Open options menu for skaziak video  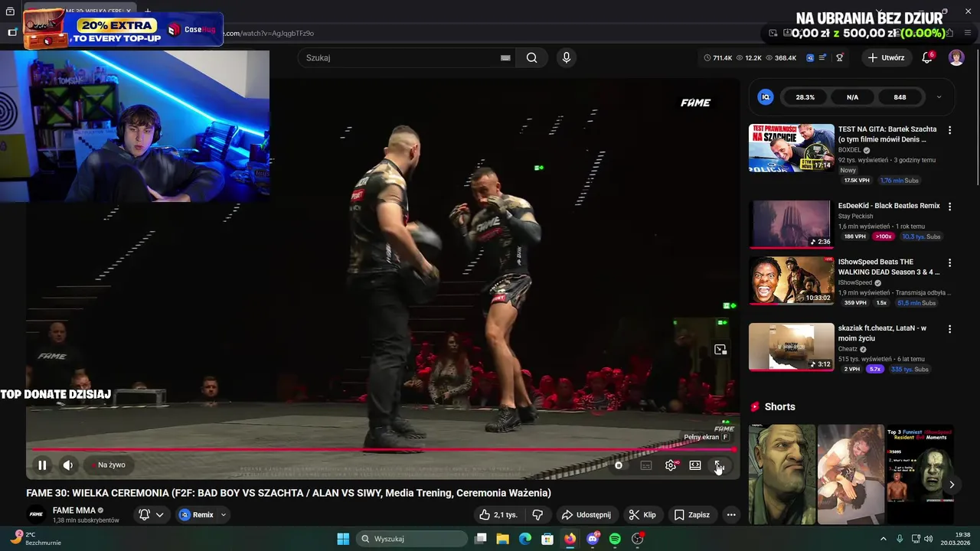(949, 329)
